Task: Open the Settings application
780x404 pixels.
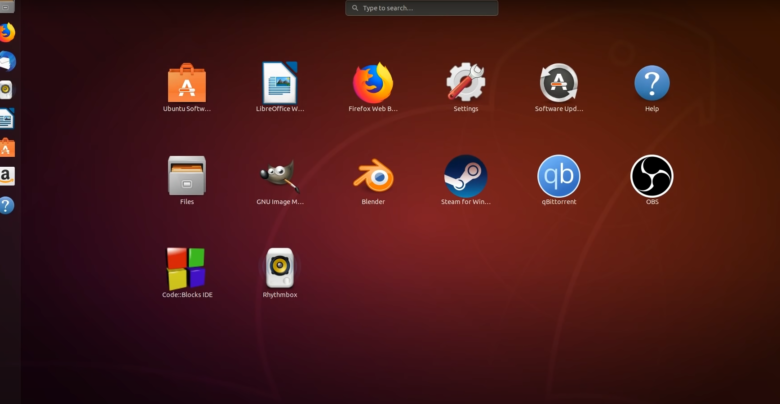Action: (466, 82)
